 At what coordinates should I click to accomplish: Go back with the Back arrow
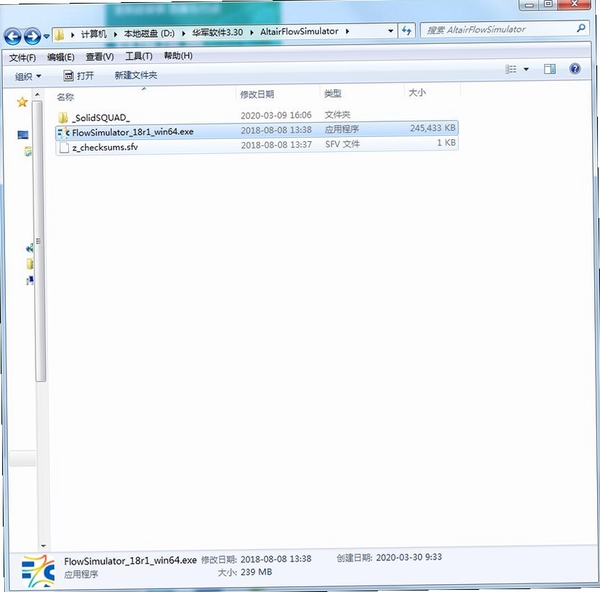[13, 36]
